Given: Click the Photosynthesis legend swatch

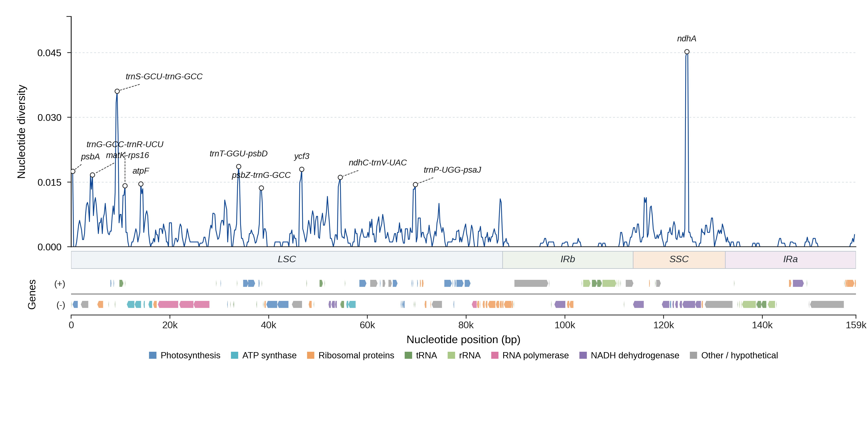Looking at the screenshot, I should (153, 355).
